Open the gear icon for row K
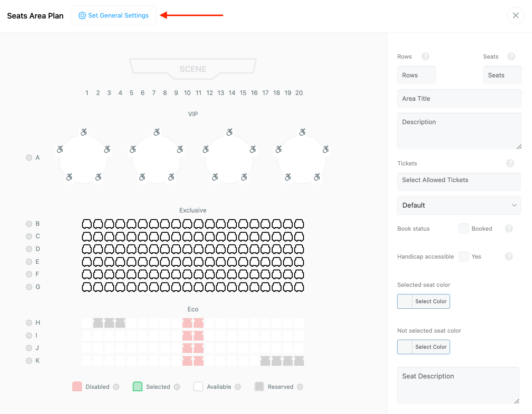The height and width of the screenshot is (414, 532). [x=29, y=361]
